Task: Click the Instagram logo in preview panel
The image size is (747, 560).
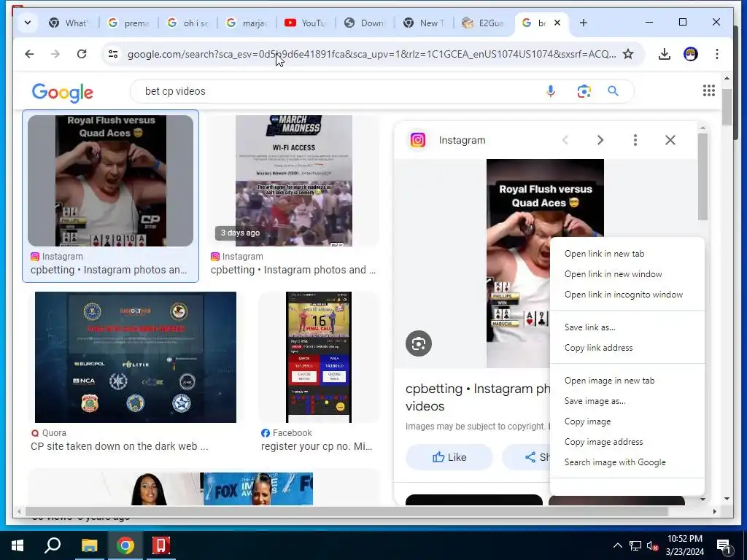Action: [418, 140]
